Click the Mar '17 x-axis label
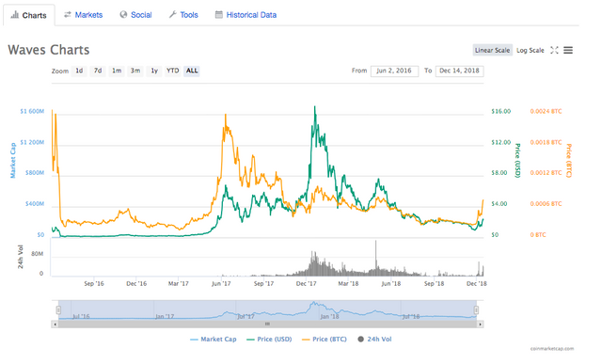The width and height of the screenshot is (602, 364). point(179,284)
